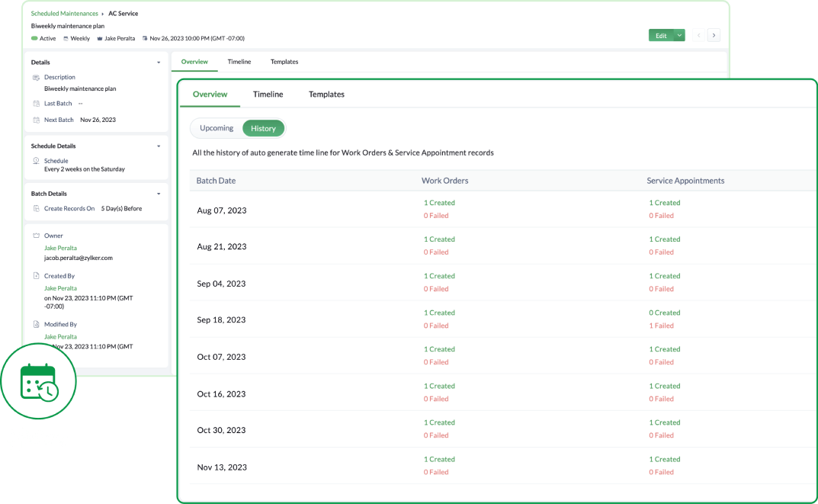
Task: Click the Owner icon
Action: 36,236
